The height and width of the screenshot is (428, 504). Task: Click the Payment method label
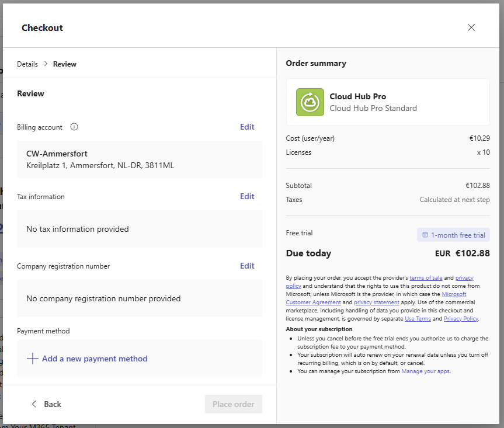[x=43, y=331]
